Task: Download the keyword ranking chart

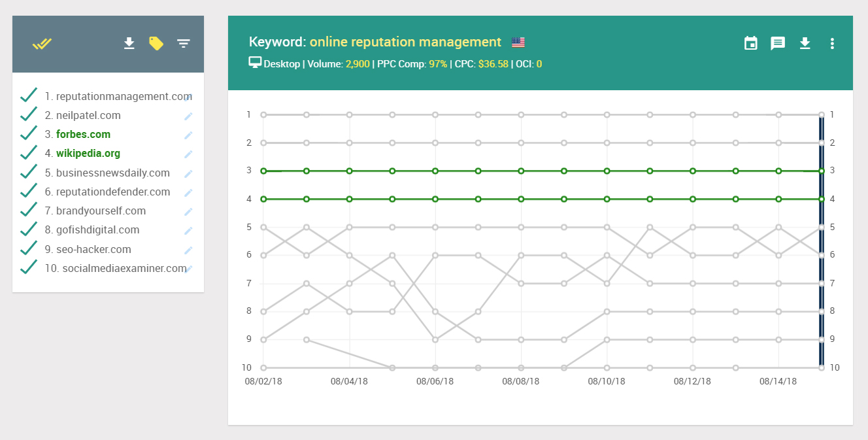Action: coord(805,44)
